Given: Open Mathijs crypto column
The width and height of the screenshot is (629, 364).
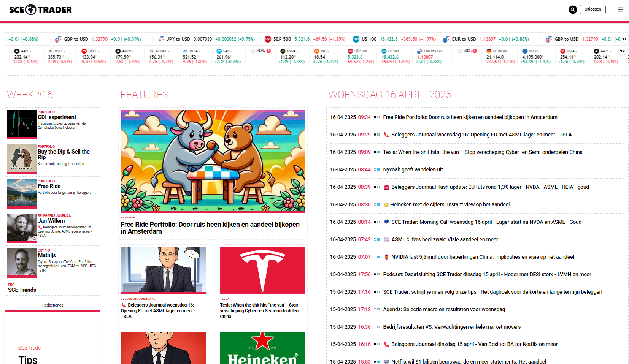Looking at the screenshot, I should coord(47,255).
